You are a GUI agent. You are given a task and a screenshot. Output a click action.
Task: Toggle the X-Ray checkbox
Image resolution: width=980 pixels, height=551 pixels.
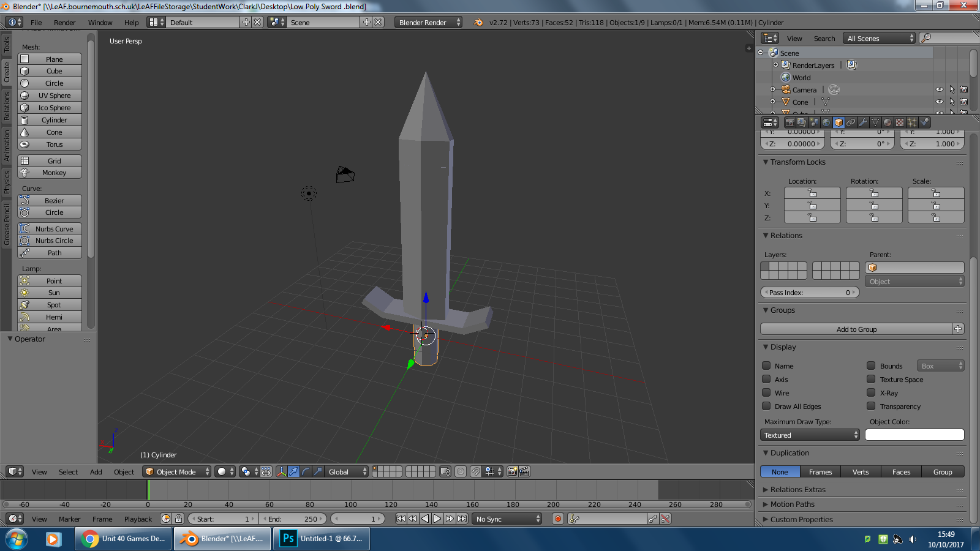coord(871,393)
